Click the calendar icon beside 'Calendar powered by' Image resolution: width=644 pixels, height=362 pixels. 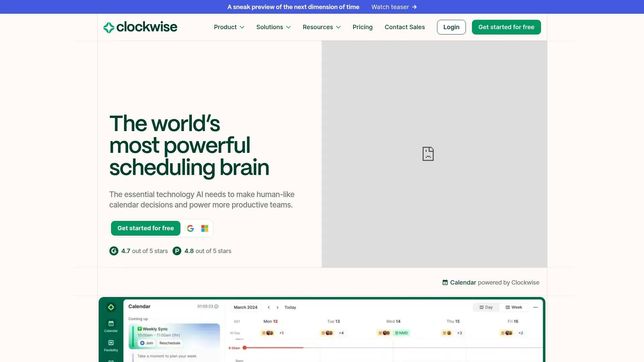[x=445, y=283]
